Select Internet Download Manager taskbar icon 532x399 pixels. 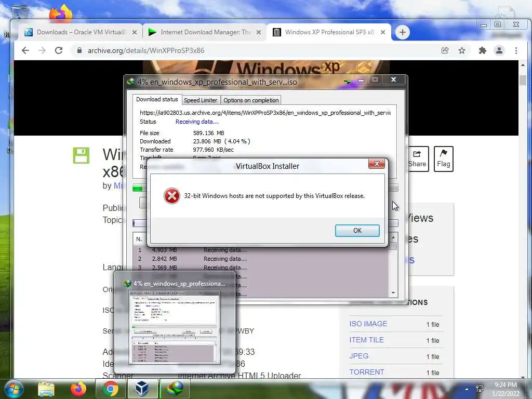click(175, 389)
